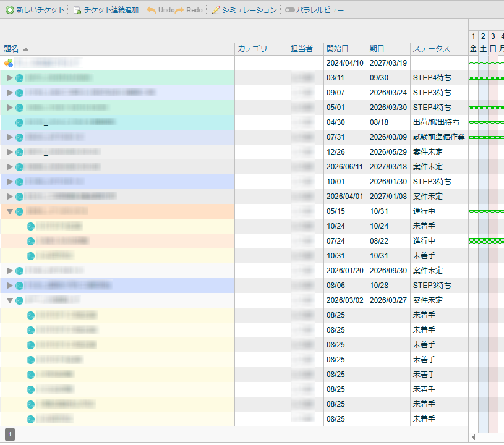Click the 期日 column header
The height and width of the screenshot is (445, 504).
coord(377,49)
